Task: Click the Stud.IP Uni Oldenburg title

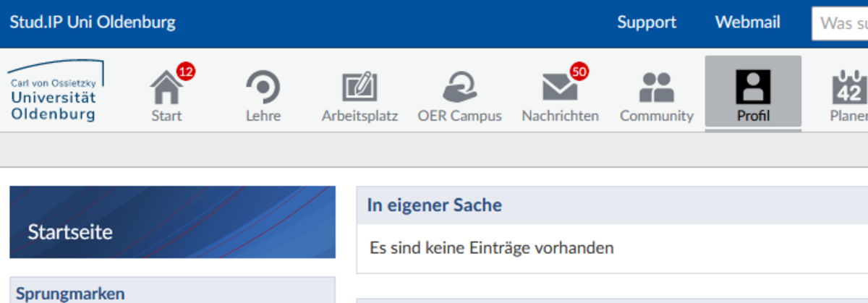Action: click(93, 22)
